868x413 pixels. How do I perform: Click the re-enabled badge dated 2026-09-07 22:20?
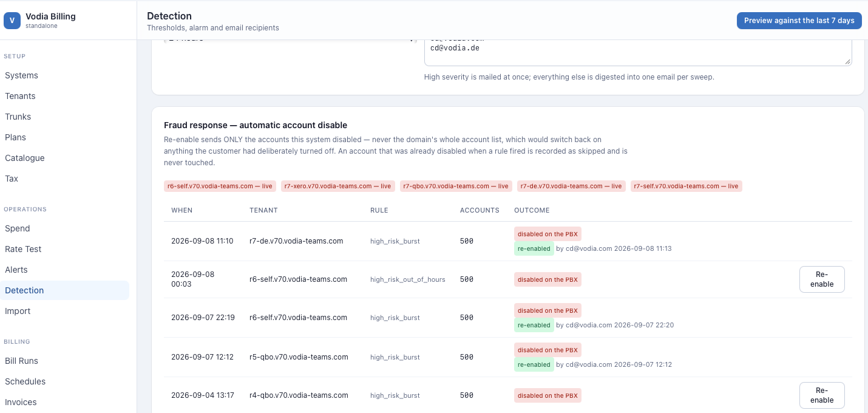click(534, 325)
